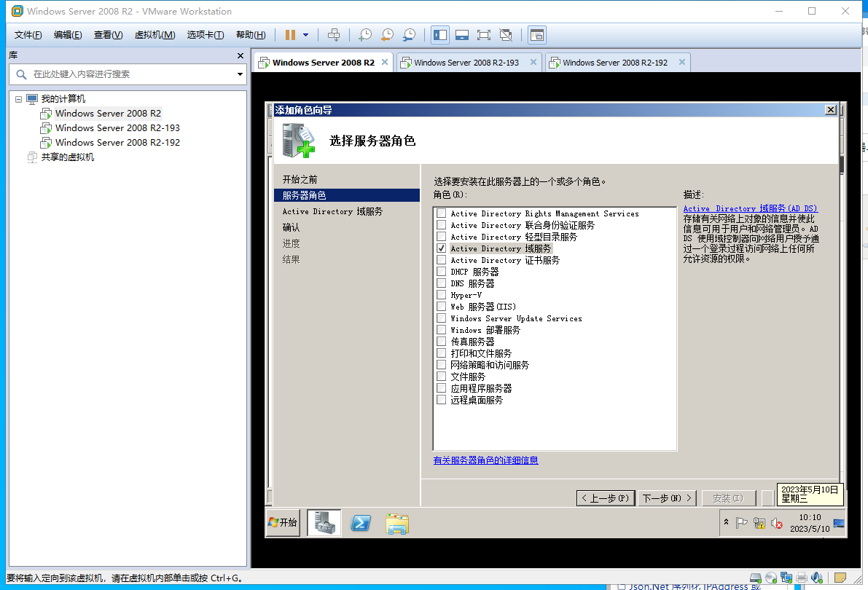Click the take snapshot toolbar icon
Viewport: 868px width, 590px height.
pos(365,35)
